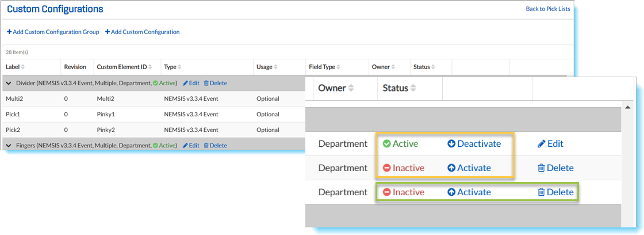
Task: Click the Pick1 label cell
Action: coord(13,115)
